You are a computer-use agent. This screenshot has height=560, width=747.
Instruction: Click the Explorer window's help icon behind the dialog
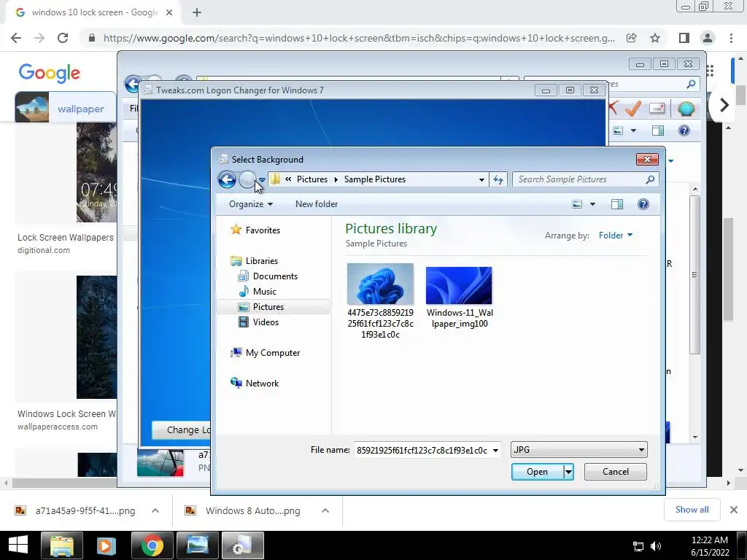pos(684,131)
